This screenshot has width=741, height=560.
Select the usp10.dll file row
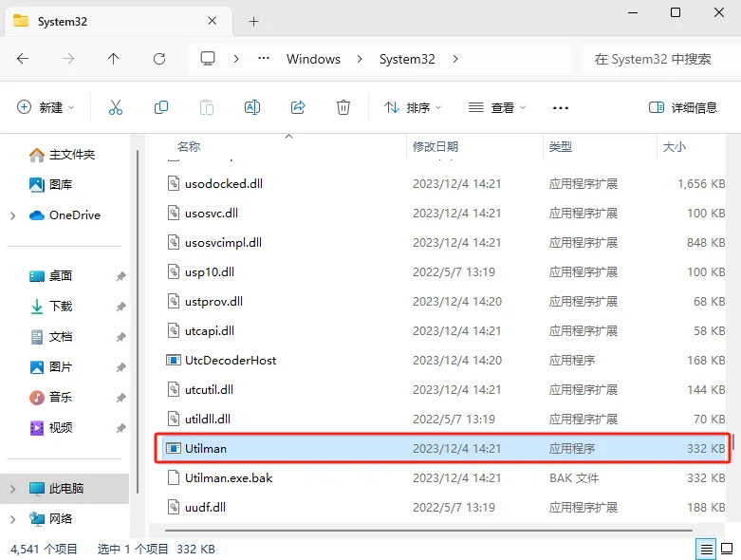(443, 271)
